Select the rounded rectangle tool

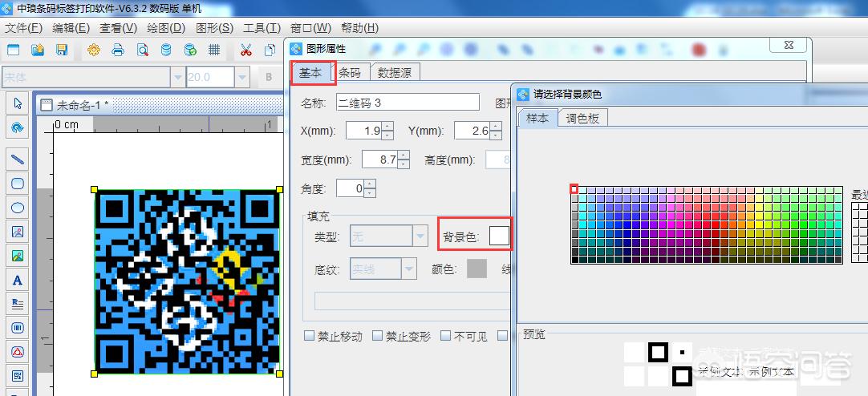point(18,184)
